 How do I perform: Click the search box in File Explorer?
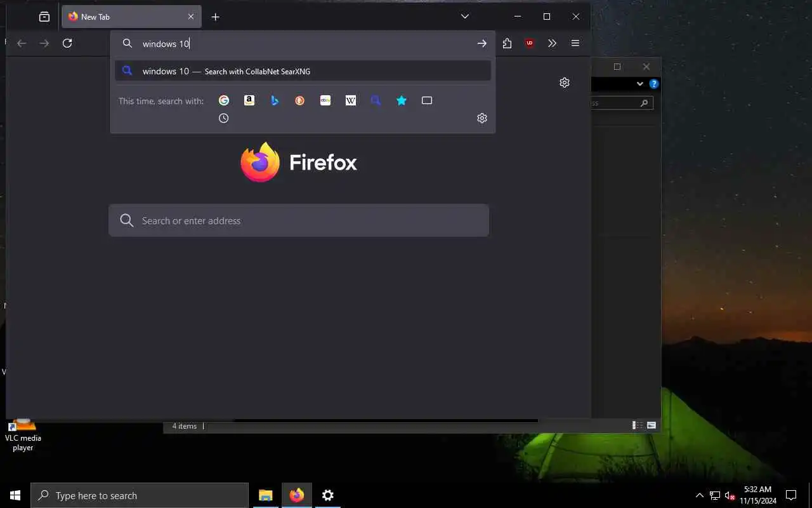(622, 103)
